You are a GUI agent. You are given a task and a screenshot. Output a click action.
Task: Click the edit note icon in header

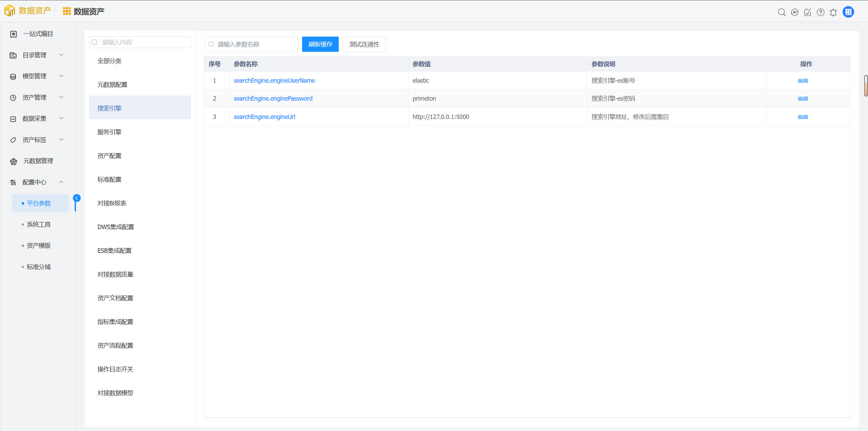807,13
